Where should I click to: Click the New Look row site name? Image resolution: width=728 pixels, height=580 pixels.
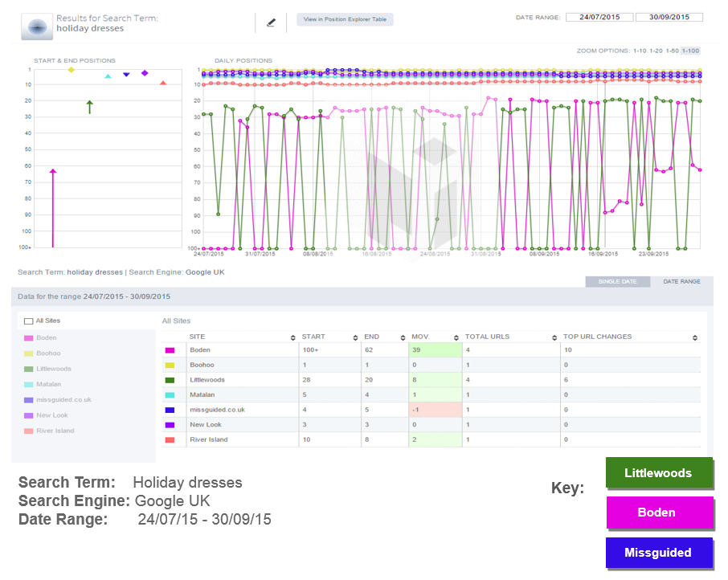pos(206,425)
